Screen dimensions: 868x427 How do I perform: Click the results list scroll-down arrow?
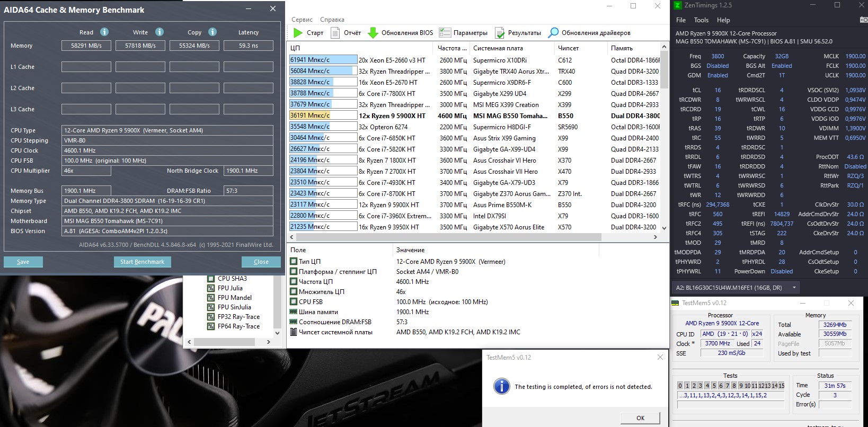664,228
